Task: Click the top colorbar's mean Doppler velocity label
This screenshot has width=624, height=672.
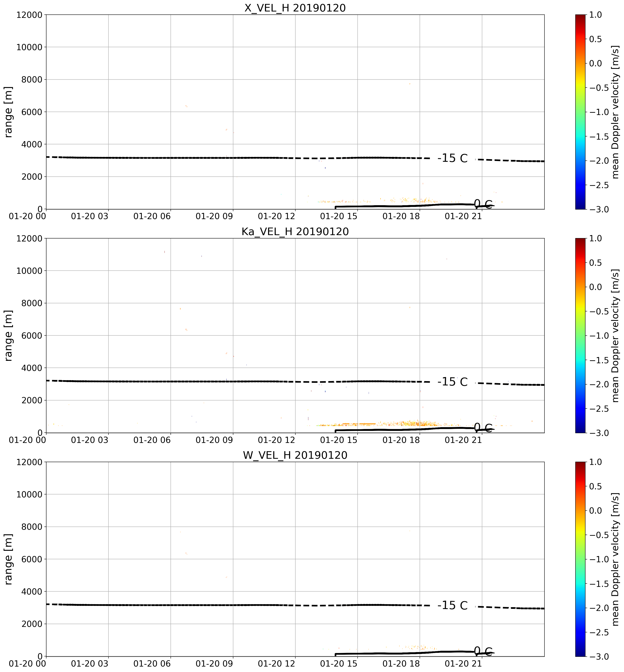Action: click(616, 112)
